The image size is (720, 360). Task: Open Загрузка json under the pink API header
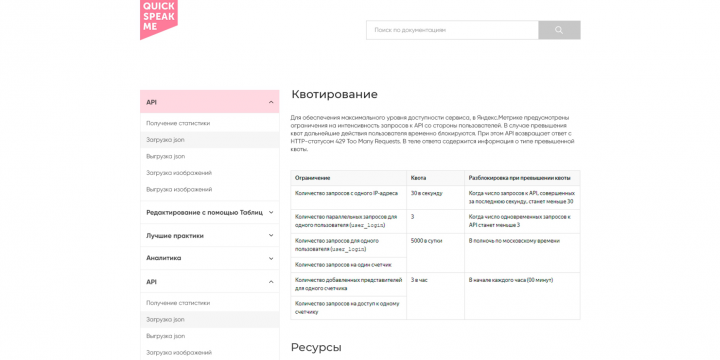209,140
